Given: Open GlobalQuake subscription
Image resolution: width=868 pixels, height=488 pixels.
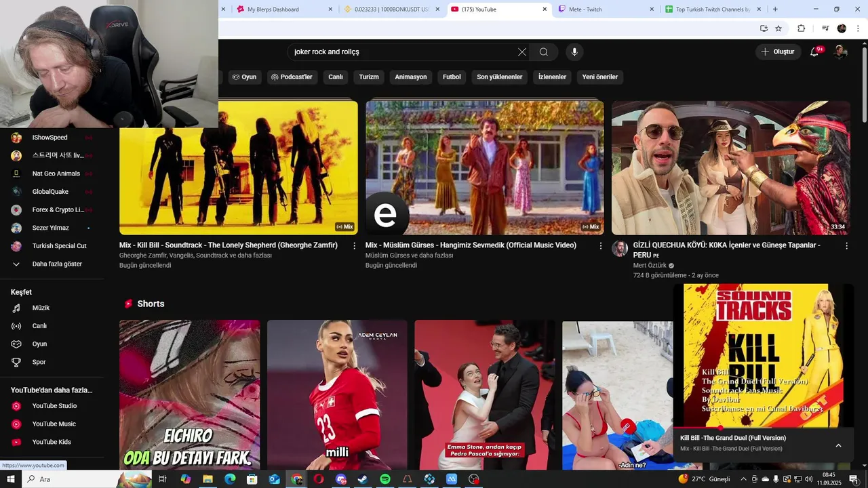Looking at the screenshot, I should pos(52,192).
